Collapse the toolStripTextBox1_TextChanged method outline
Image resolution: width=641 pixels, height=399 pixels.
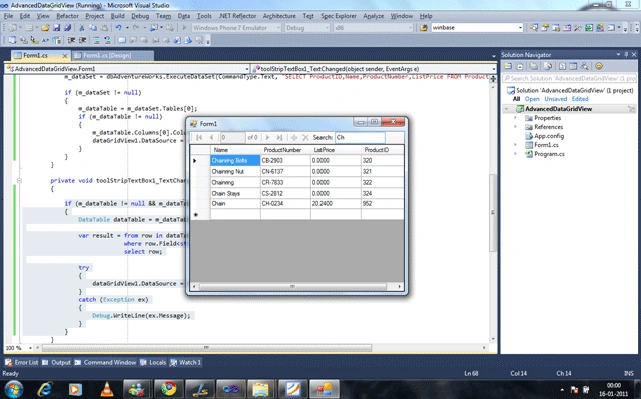click(x=19, y=180)
